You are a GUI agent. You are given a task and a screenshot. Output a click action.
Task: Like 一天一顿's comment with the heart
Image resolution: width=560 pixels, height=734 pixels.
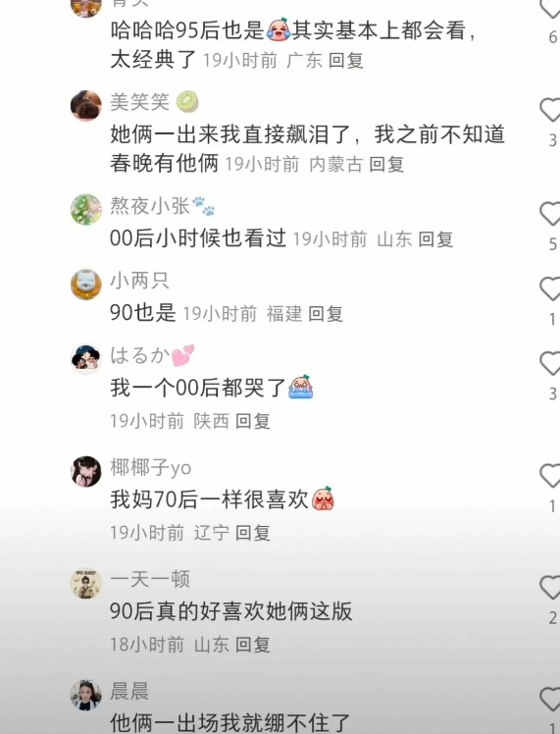(550, 588)
